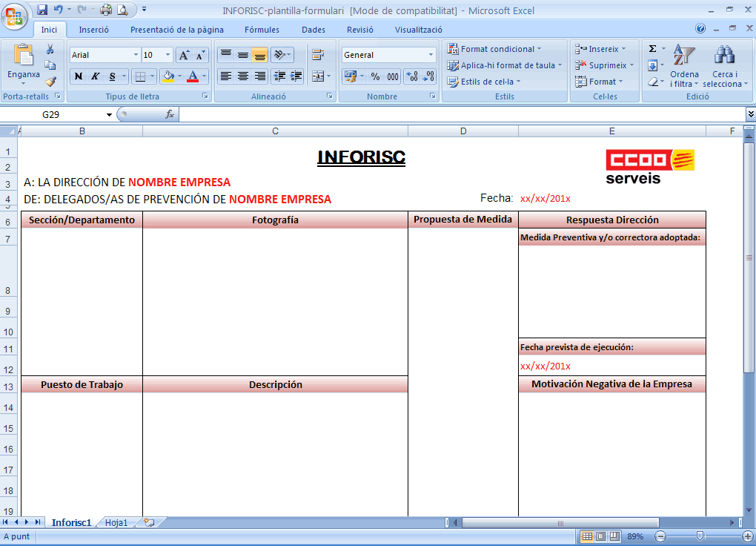Toggle italic formatting with K button
The height and width of the screenshot is (546, 756).
96,76
